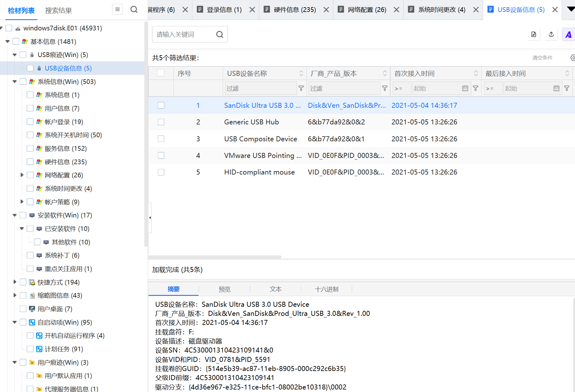Expand the 网络配置 (26) tree node
The width and height of the screenshot is (575, 392).
pyautogui.click(x=22, y=175)
